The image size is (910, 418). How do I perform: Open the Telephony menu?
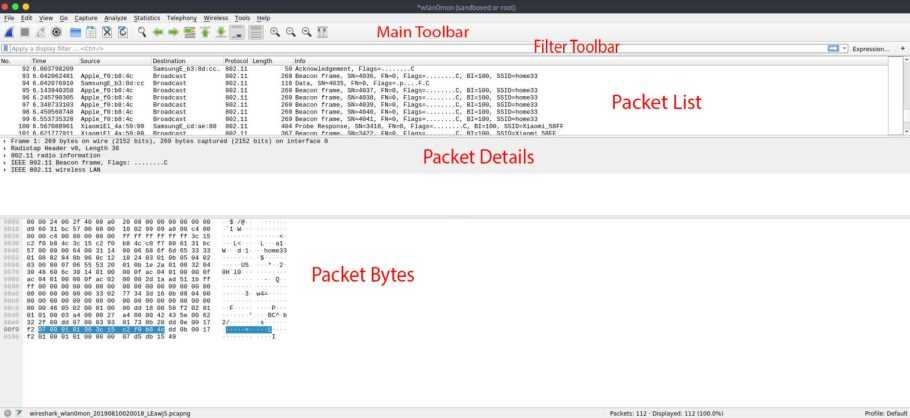coord(182,18)
